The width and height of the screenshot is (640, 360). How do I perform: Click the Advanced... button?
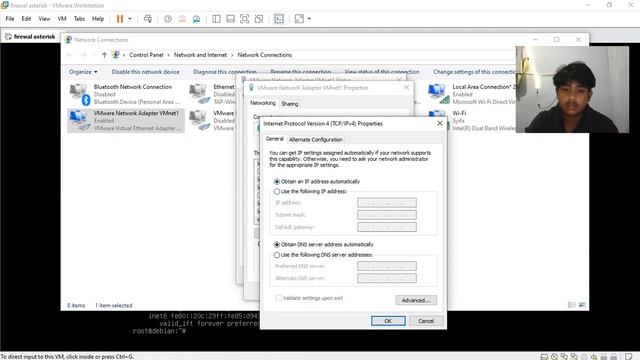point(416,300)
